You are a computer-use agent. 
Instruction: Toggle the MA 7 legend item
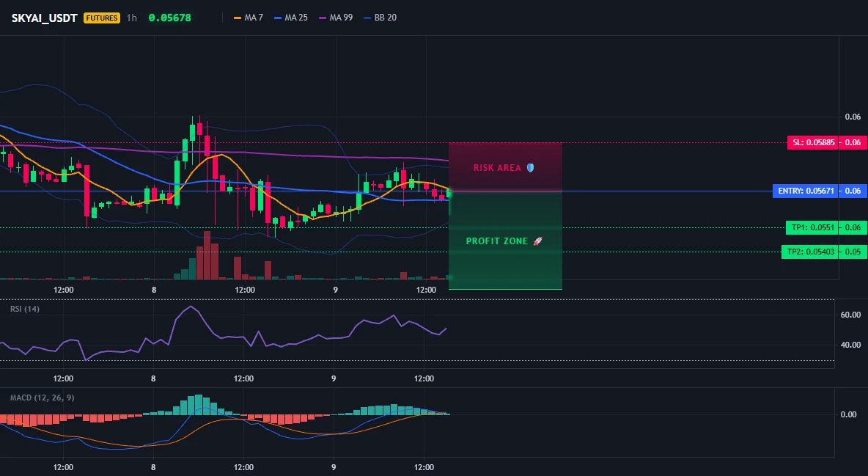pos(249,18)
